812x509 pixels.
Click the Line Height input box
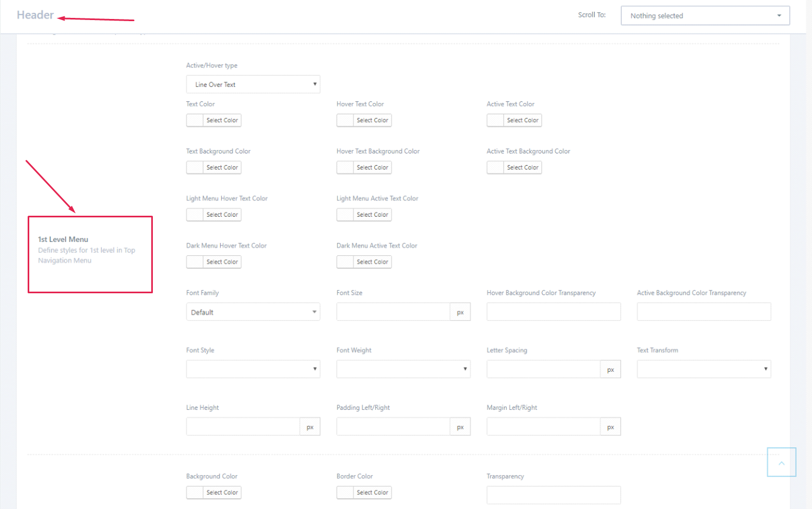pyautogui.click(x=243, y=427)
